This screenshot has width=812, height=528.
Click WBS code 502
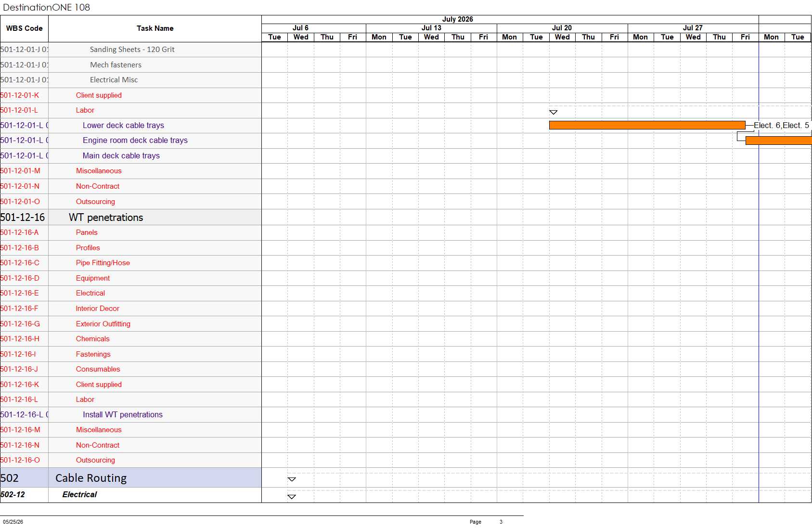pyautogui.click(x=10, y=478)
